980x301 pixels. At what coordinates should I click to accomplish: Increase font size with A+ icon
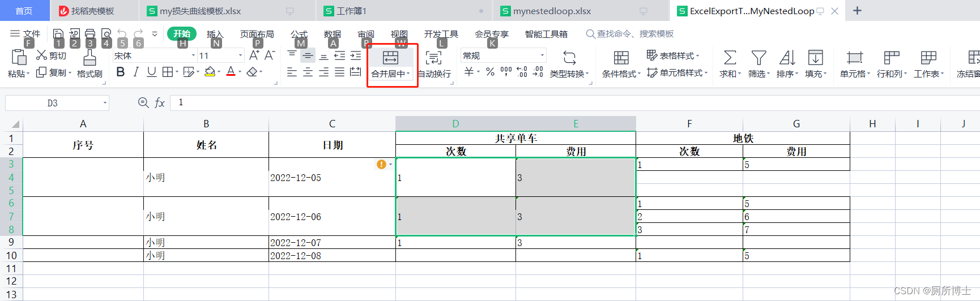pos(254,55)
